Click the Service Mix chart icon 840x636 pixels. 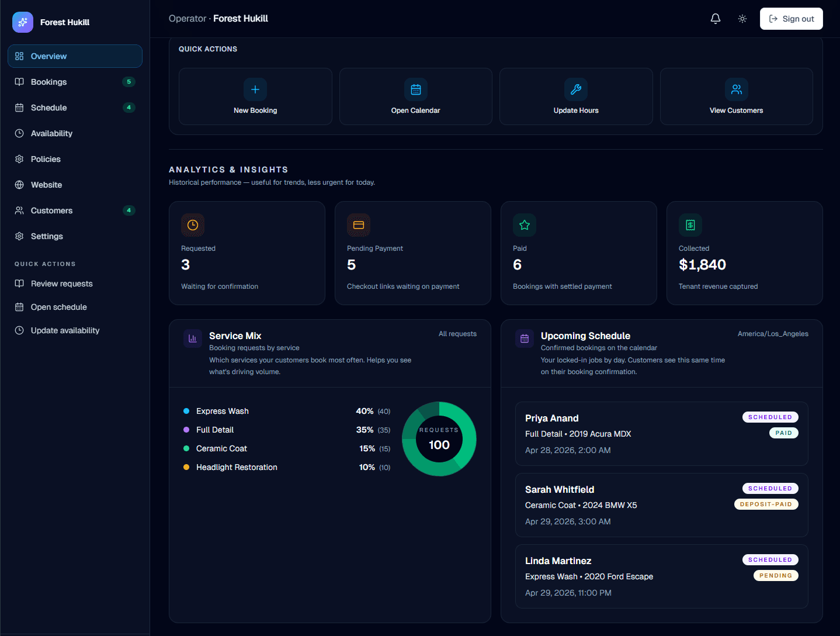193,338
